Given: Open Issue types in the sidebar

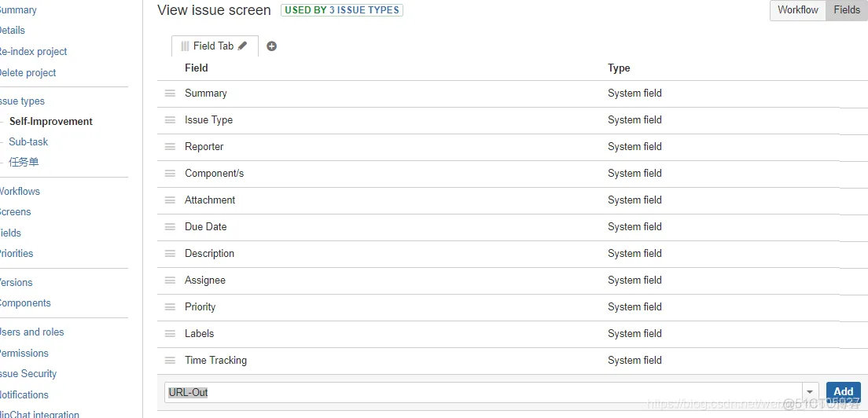Looking at the screenshot, I should [21, 101].
